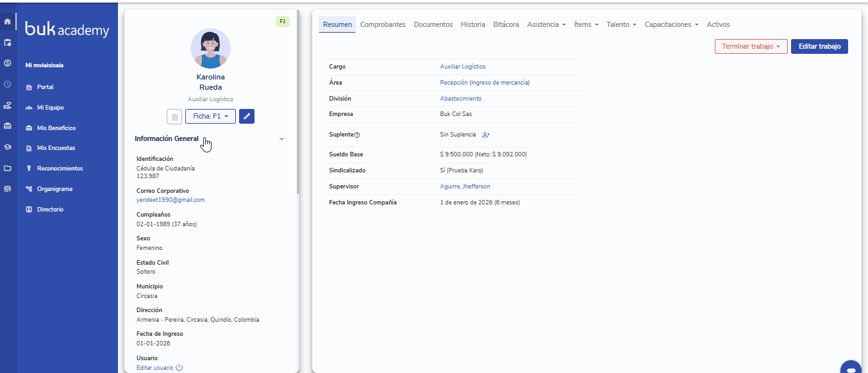This screenshot has height=373, width=868.
Task: Open the dollar-sign payroll icon
Action: (8, 63)
